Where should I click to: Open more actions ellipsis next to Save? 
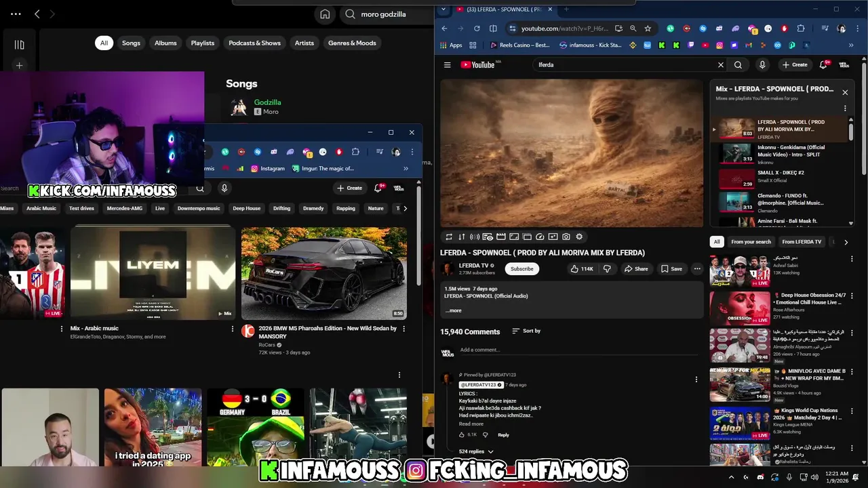696,269
